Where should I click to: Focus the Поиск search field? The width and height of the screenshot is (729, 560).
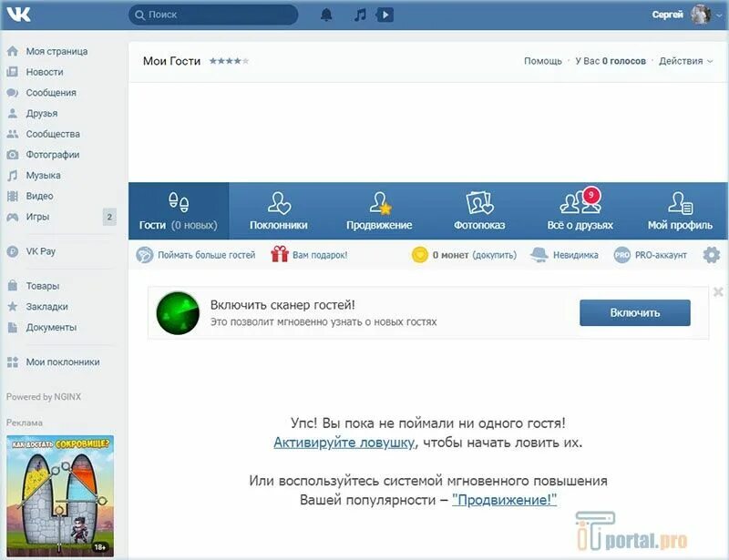[213, 15]
